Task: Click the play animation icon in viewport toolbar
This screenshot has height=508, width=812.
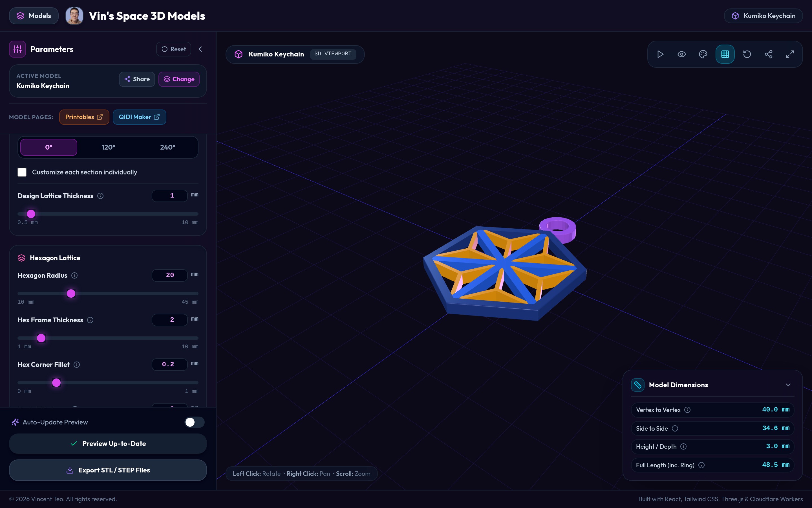Action: (660, 54)
